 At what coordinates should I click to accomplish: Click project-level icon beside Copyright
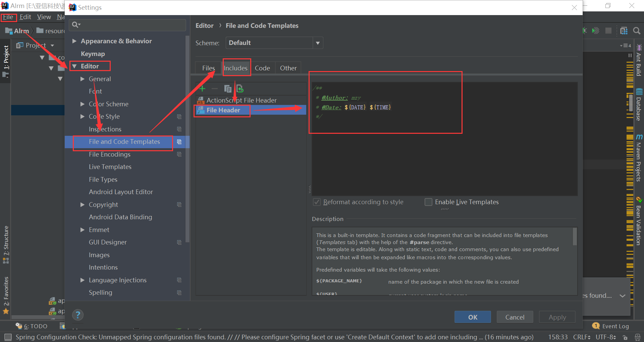point(179,205)
